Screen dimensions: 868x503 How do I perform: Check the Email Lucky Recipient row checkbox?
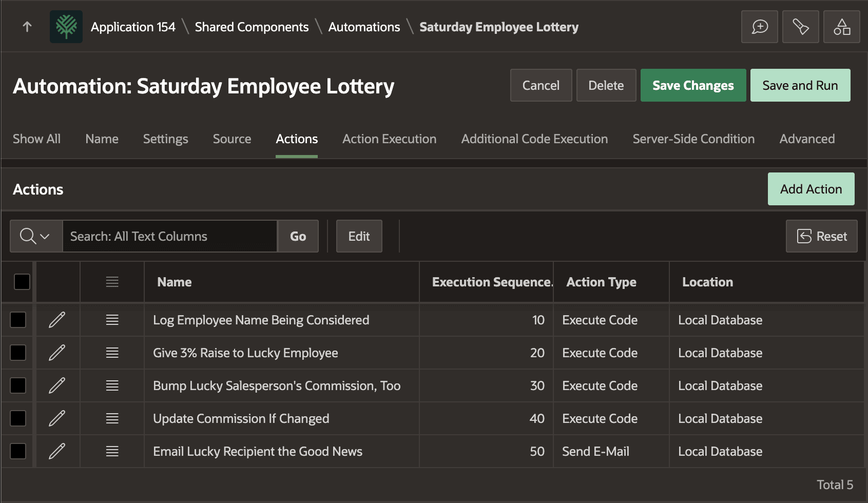pos(18,451)
